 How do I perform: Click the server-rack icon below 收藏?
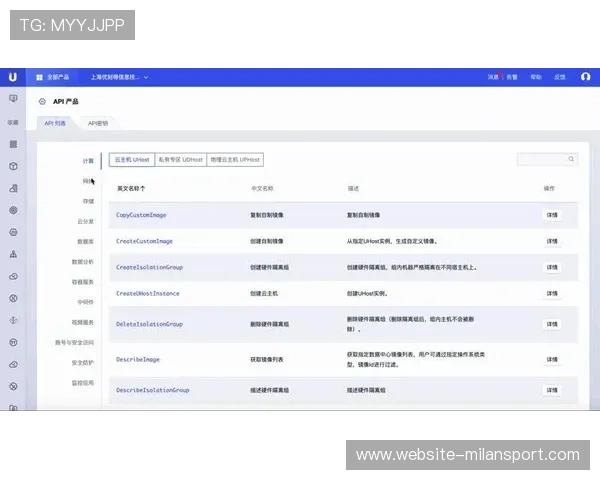click(x=13, y=144)
